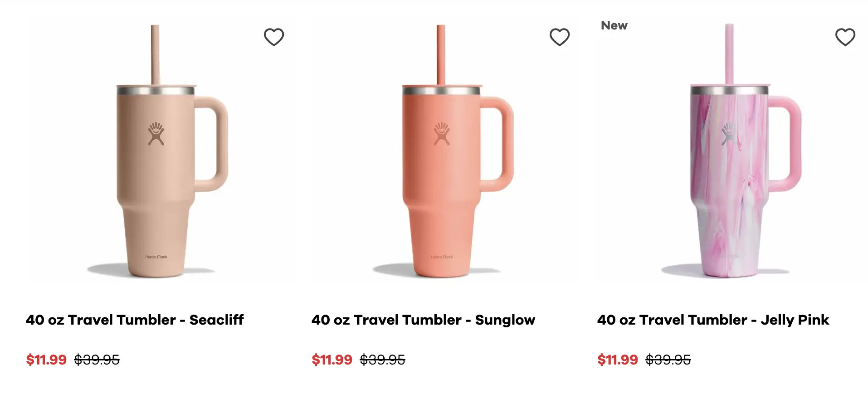The image size is (868, 418).
Task: Click the crossed-out $39.95 price under Seacliff
Action: pyautogui.click(x=97, y=360)
